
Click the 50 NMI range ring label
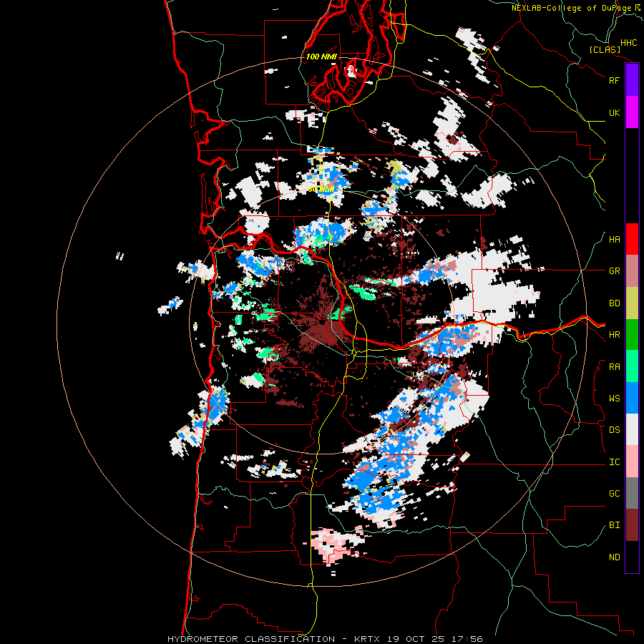[321, 190]
